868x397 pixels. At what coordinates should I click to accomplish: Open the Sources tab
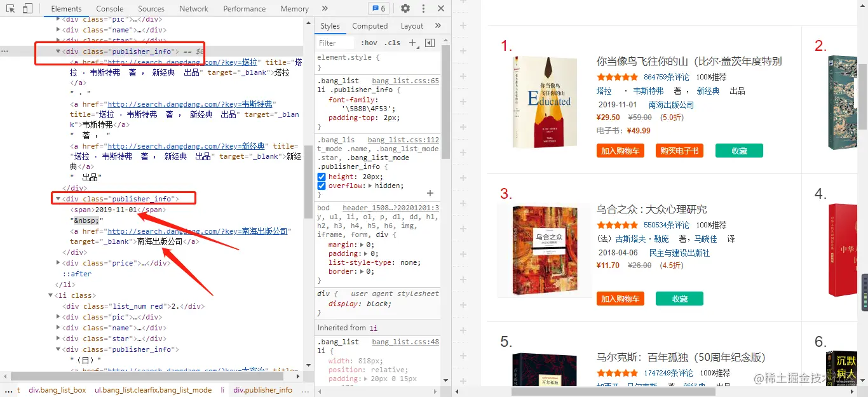151,9
